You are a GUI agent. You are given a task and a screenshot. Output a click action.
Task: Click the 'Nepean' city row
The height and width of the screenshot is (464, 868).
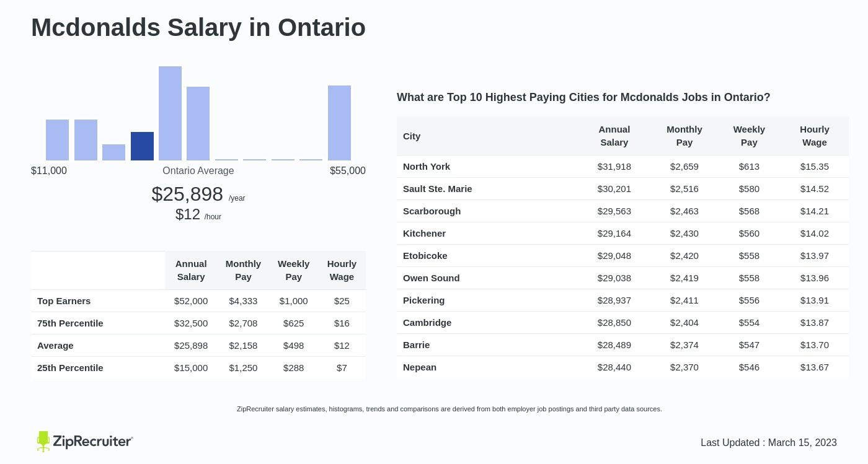pyautogui.click(x=623, y=367)
